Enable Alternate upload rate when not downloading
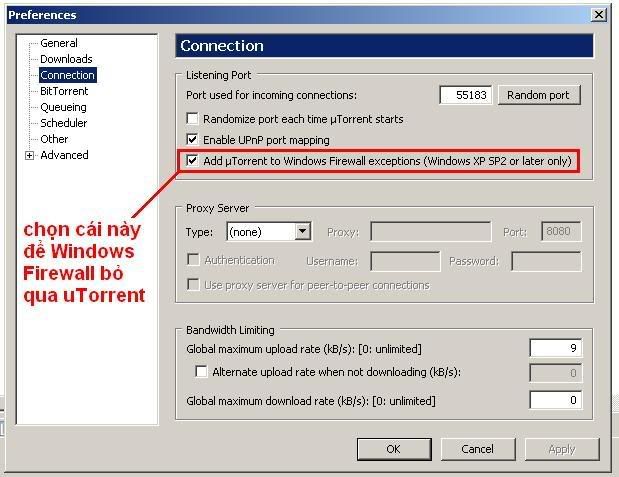 click(x=201, y=372)
